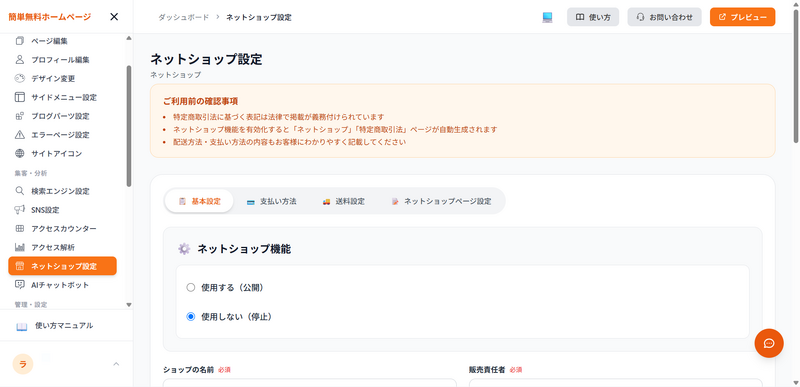
Task: Click the エラーページ設定 warning triangle icon
Action: pyautogui.click(x=20, y=135)
